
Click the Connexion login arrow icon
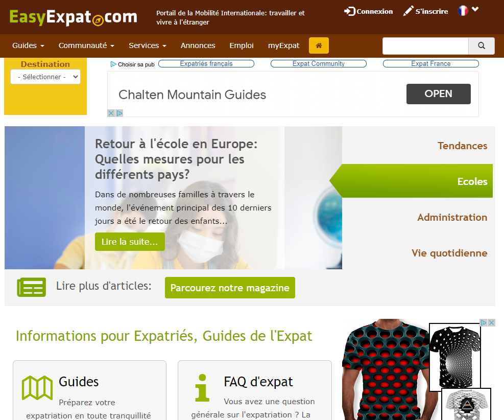(349, 11)
